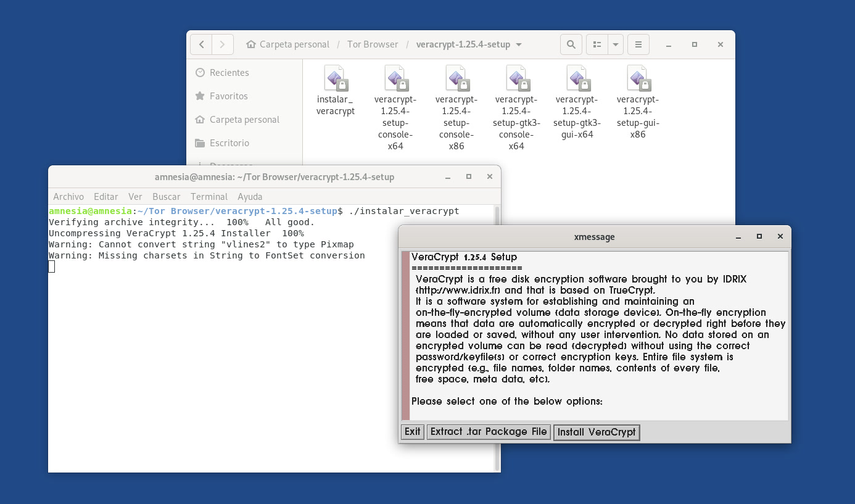Select the instalar_veracrypt file icon
Viewport: 855px width, 504px height.
(x=336, y=78)
